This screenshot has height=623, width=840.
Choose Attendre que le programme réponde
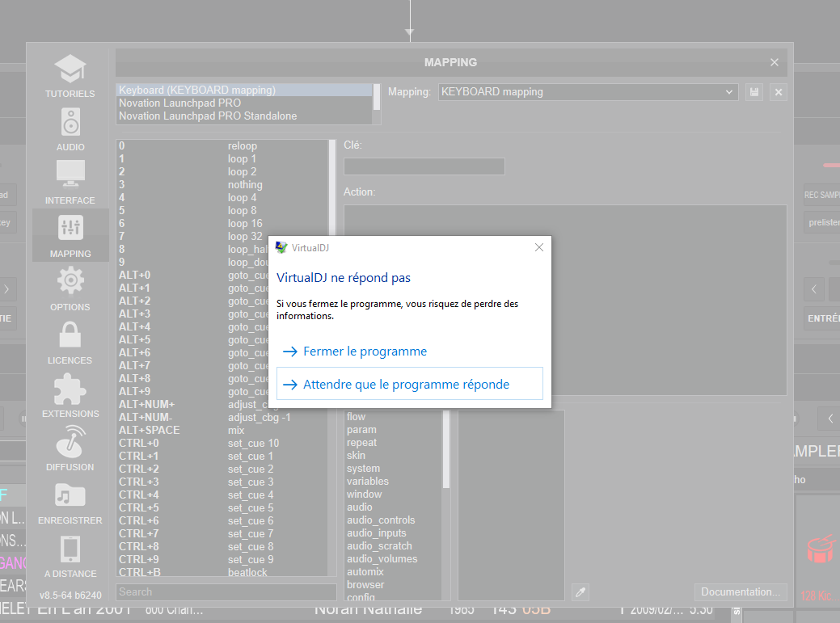(x=410, y=384)
